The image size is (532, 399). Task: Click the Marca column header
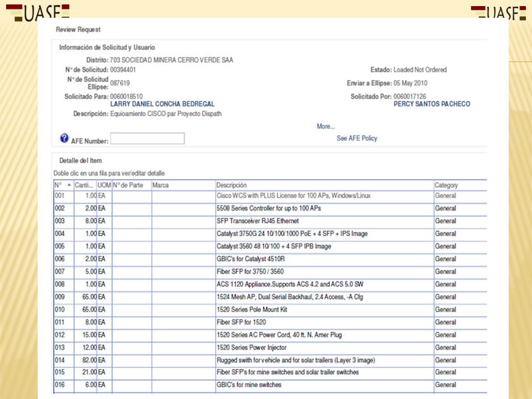[x=183, y=185]
